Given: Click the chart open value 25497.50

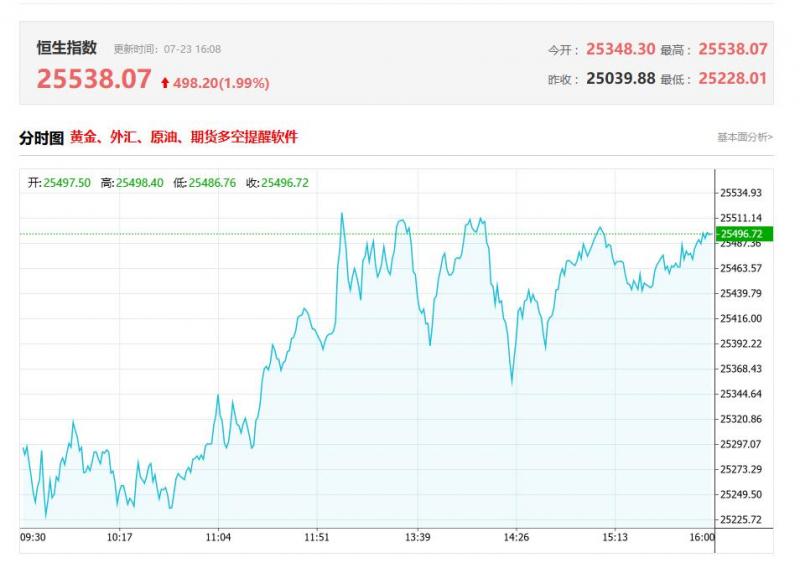Looking at the screenshot, I should coord(67,183).
